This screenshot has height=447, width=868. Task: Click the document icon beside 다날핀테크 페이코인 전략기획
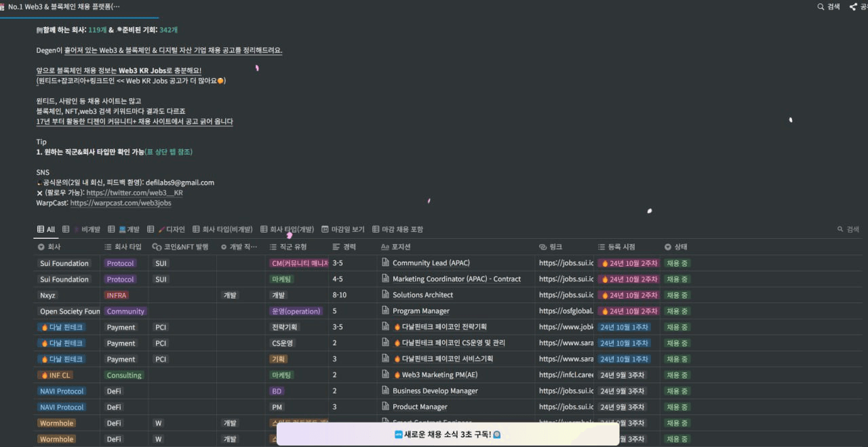click(385, 327)
